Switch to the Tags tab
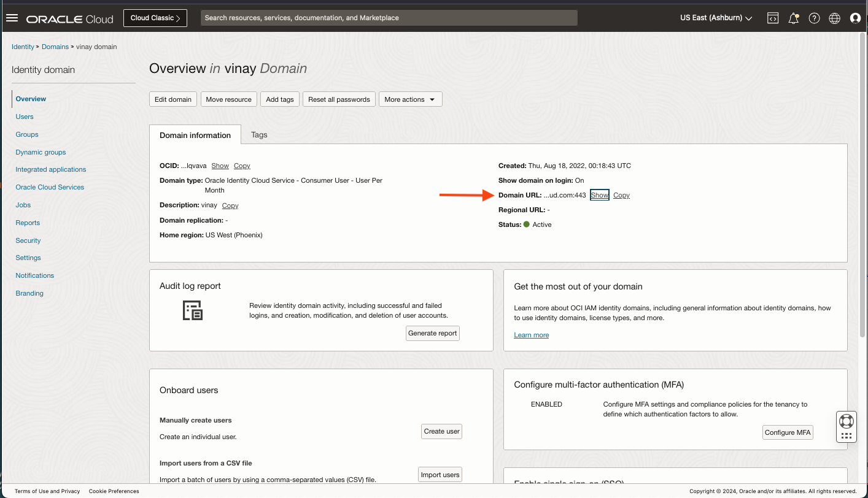This screenshot has height=498, width=868. (x=259, y=135)
